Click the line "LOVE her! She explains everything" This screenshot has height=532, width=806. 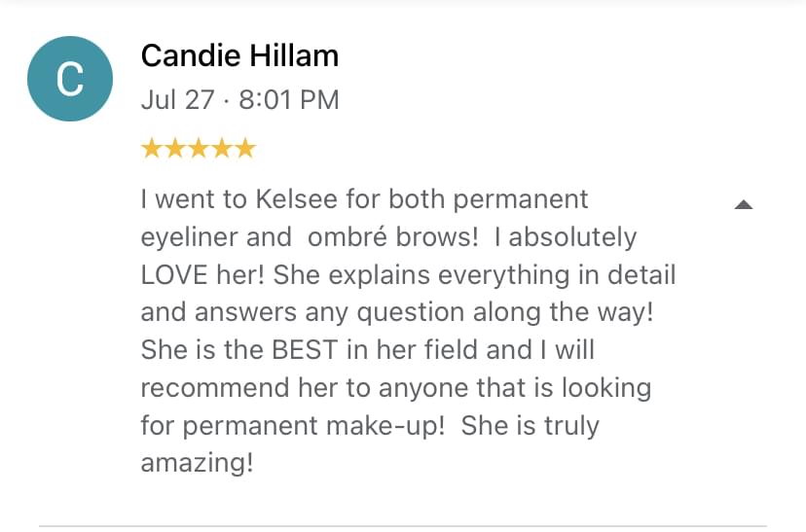coord(407,274)
